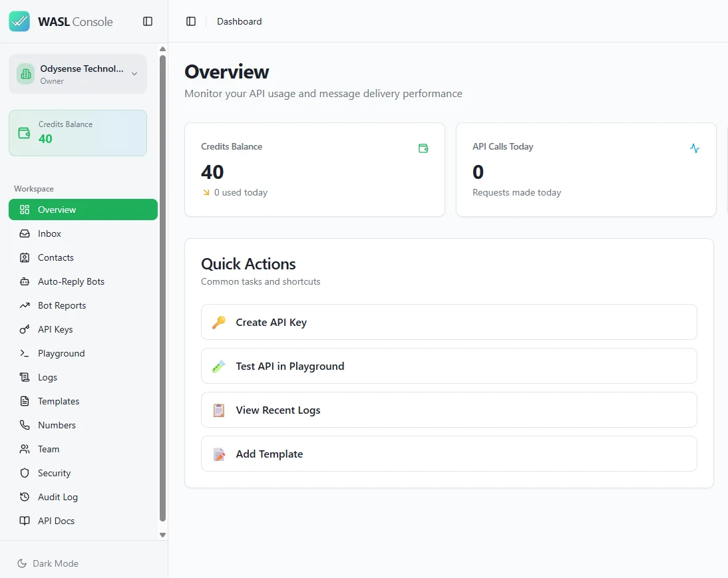Click the activity pulse icon in API Calls Today
This screenshot has height=578, width=728.
coord(695,148)
